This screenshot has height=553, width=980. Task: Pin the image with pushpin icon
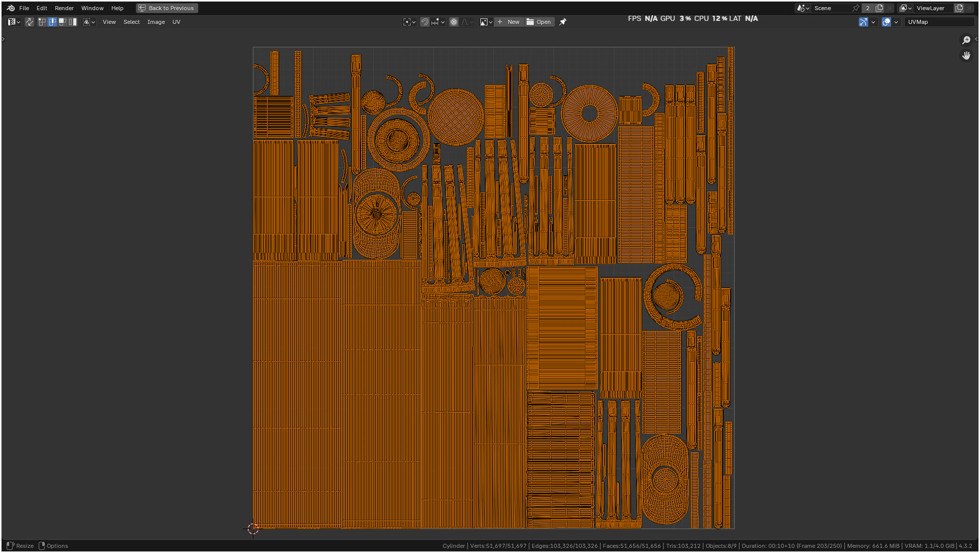[x=563, y=22]
